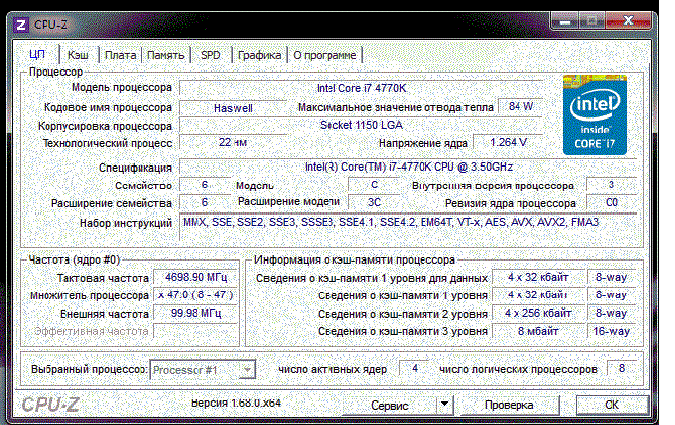Screen dimensions: 675x425
Task: Select the Haswell code name field
Action: pos(233,108)
